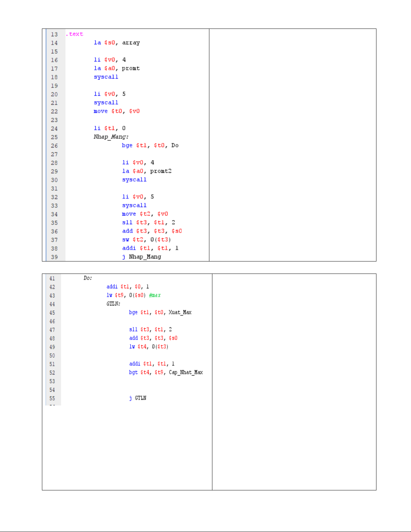This screenshot has width=411, height=532.
Task: Select the 'la $a0, promt2' line
Action: [147, 171]
